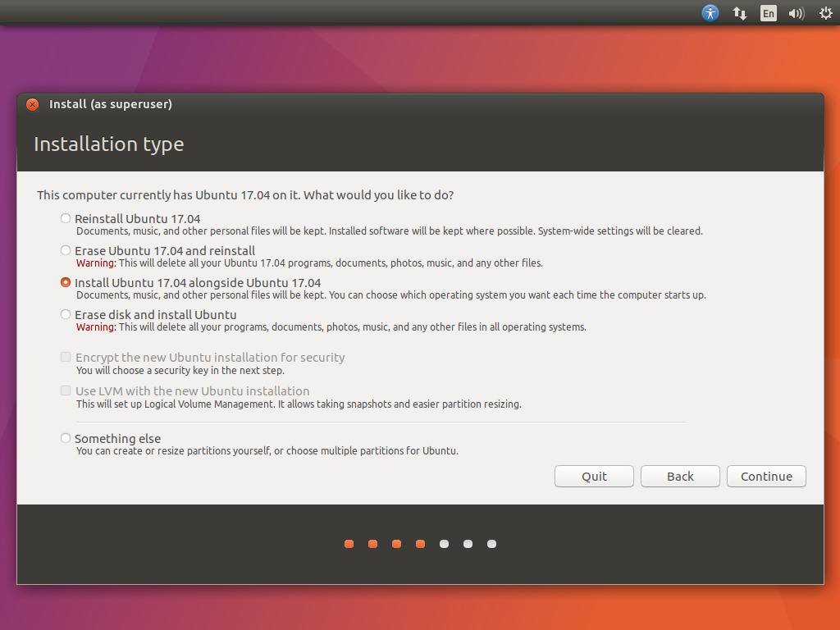This screenshot has width=840, height=630.
Task: Click the last white progress dot
Action: click(x=491, y=544)
